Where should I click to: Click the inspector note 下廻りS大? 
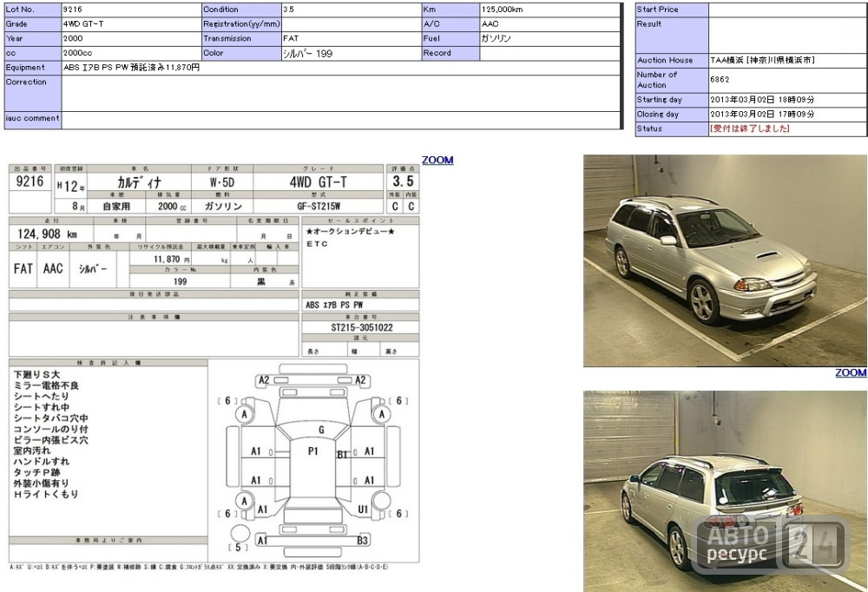tap(36, 375)
